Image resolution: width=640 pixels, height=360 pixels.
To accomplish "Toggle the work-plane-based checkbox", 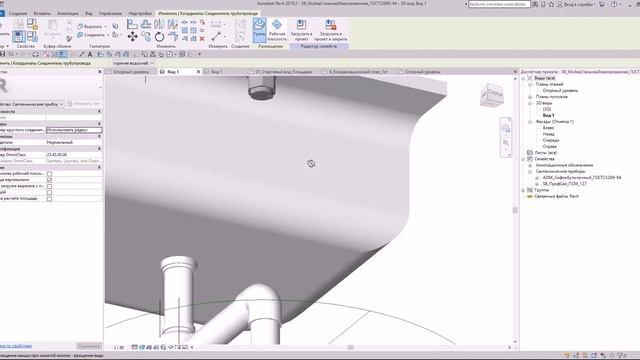I will click(49, 174).
